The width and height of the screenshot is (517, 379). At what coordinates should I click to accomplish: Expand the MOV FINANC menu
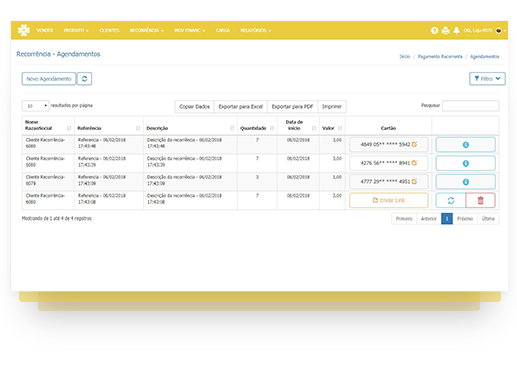click(x=189, y=30)
